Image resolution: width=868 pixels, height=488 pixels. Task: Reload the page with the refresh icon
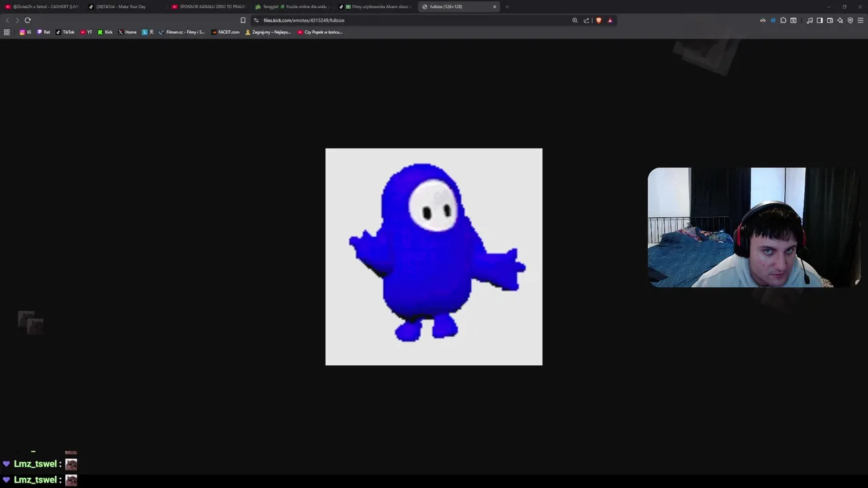(x=28, y=20)
